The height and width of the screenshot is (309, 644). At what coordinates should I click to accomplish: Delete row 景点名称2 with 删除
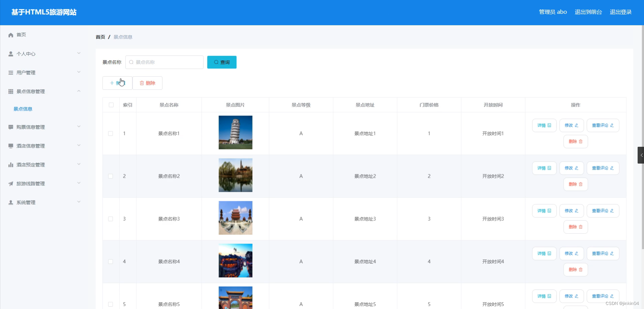click(575, 184)
